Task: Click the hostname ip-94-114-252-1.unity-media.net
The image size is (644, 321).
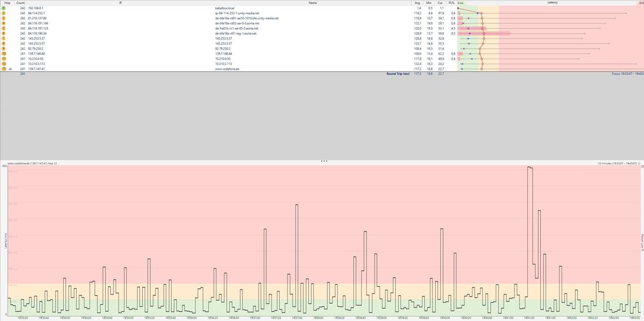Action: coord(237,13)
